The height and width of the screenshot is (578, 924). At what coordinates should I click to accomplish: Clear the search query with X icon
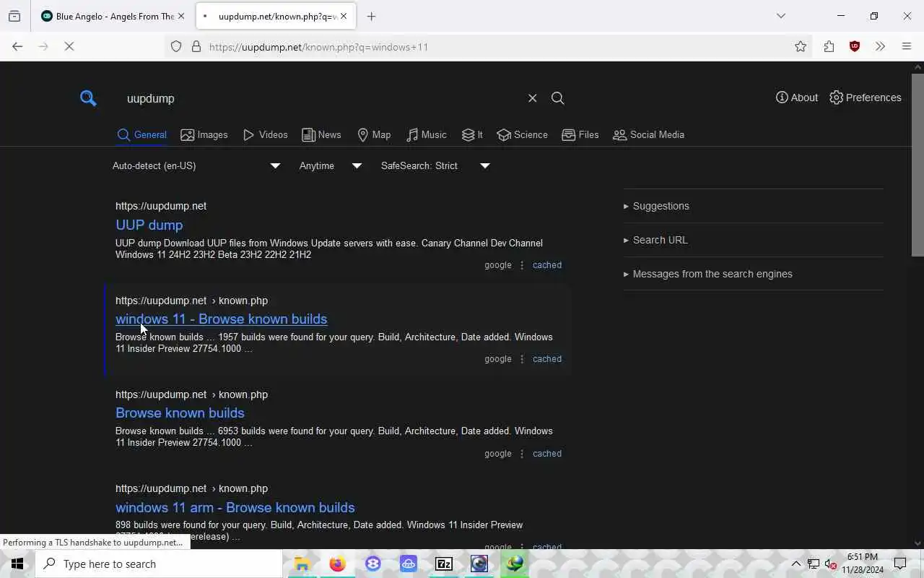[532, 98]
